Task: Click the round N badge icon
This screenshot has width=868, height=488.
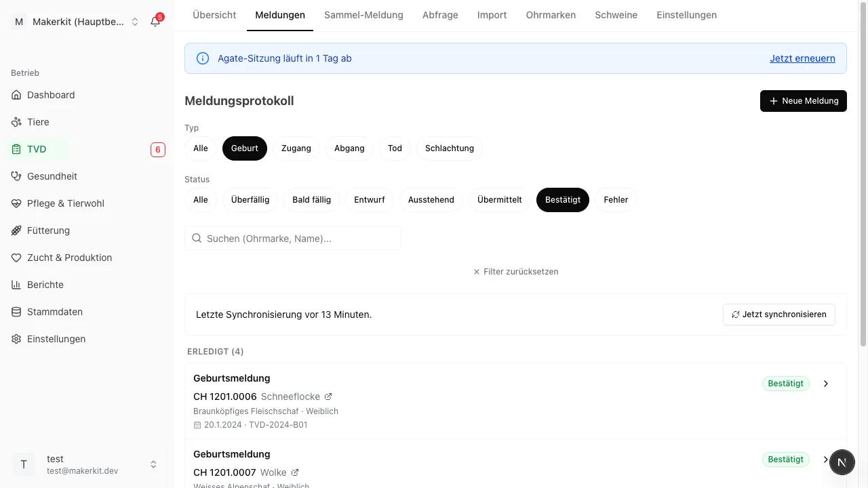Action: click(x=842, y=463)
